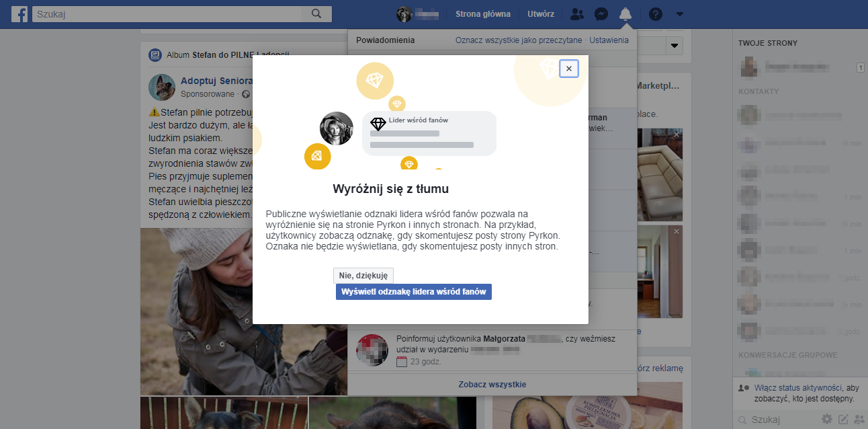The width and height of the screenshot is (868, 429).
Task: Open the Adoptuj Seniora page link
Action: click(216, 81)
